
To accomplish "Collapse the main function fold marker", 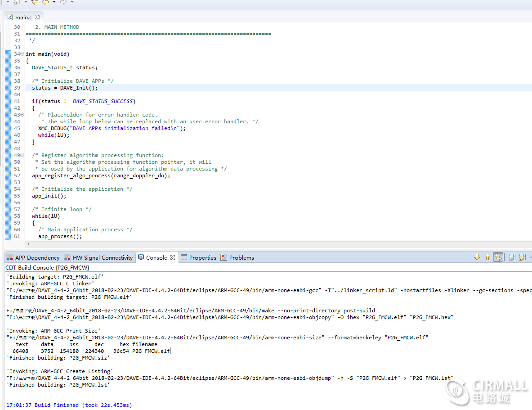I will pos(22,54).
